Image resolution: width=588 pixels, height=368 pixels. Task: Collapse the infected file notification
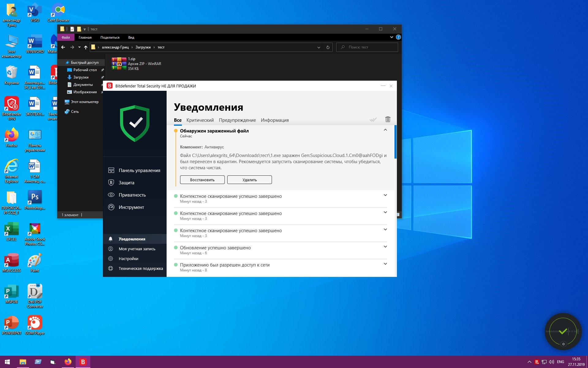point(385,130)
